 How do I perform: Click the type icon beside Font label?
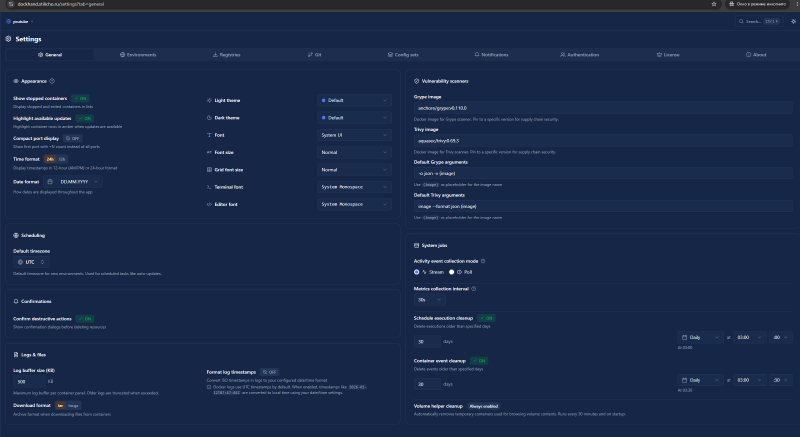click(209, 135)
